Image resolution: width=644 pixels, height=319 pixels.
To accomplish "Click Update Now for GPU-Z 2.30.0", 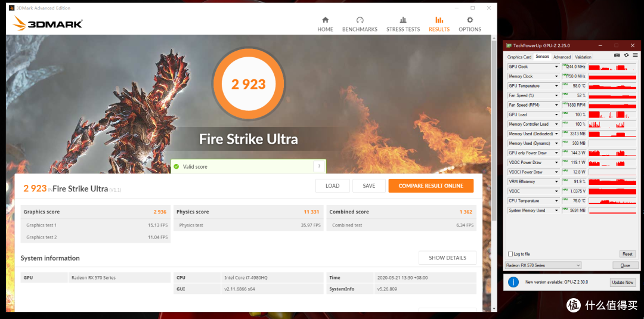I will click(623, 283).
